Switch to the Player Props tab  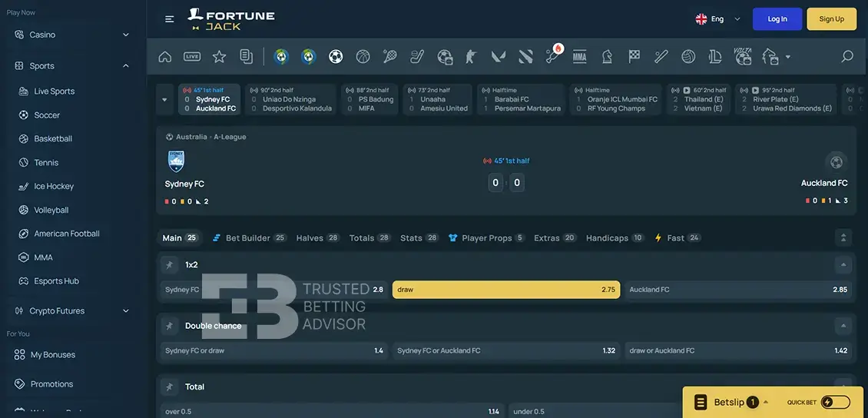coord(486,238)
